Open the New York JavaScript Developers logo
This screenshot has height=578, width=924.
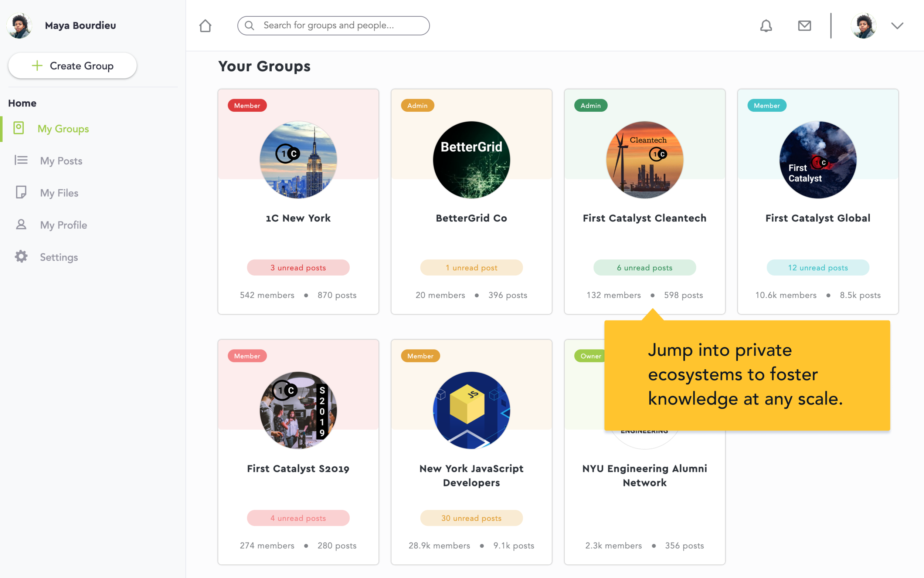(471, 410)
